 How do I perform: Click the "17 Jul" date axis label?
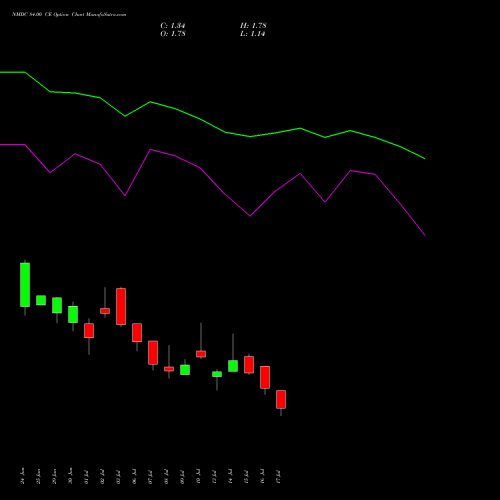click(x=278, y=477)
